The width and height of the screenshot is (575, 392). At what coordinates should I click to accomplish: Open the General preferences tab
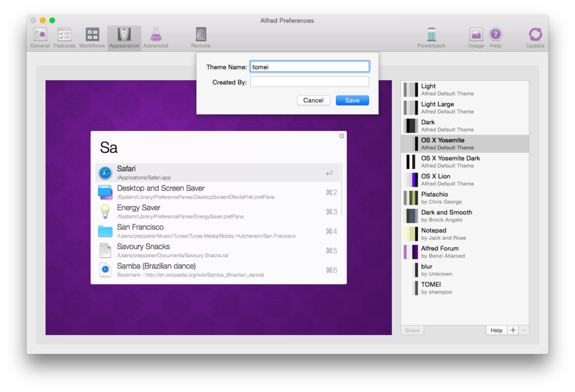coord(40,38)
